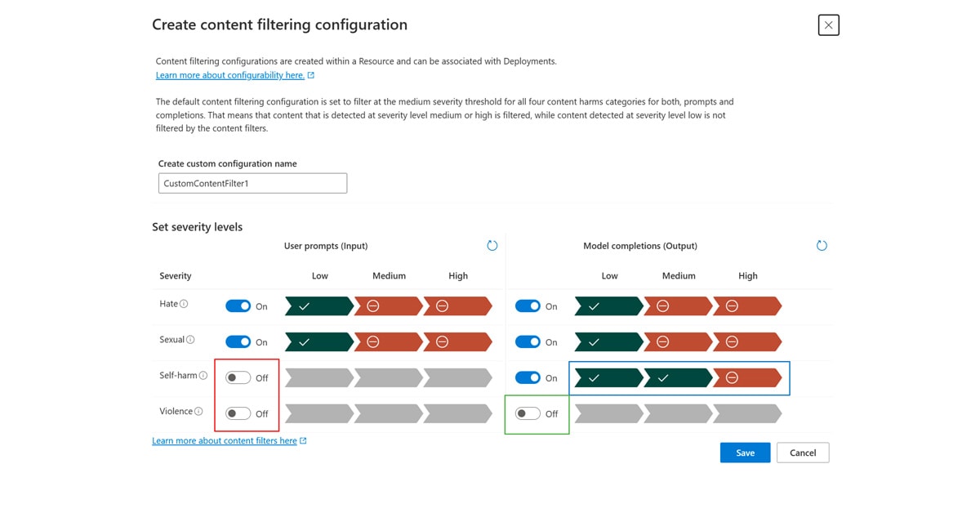
Task: Close the configuration dialog with X
Action: tap(828, 25)
